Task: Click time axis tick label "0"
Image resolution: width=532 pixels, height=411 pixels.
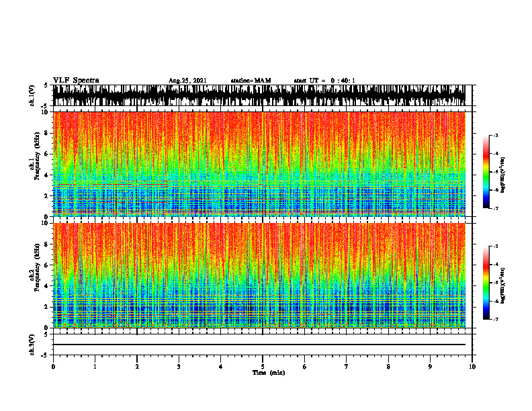Action: coord(53,367)
